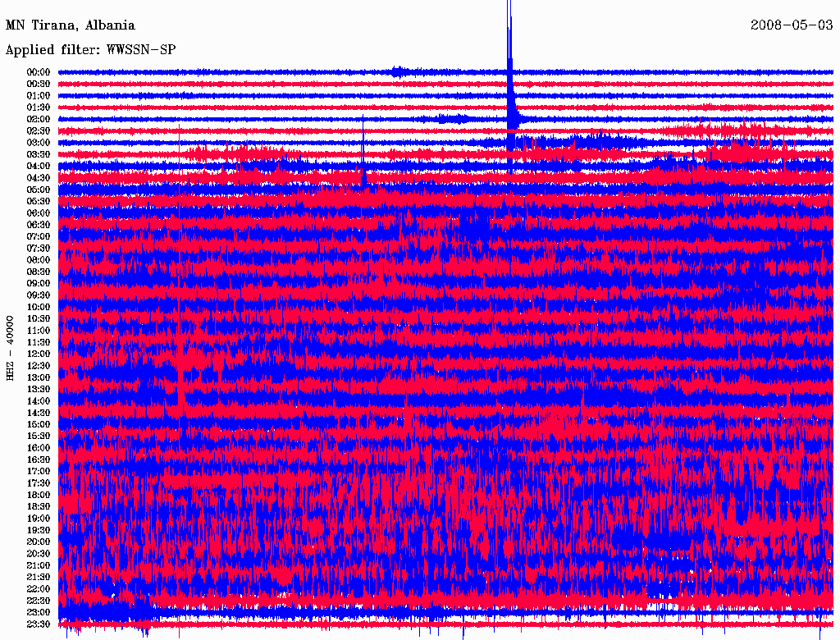
Task: Click the 01:00 time row label
Action: [x=39, y=95]
